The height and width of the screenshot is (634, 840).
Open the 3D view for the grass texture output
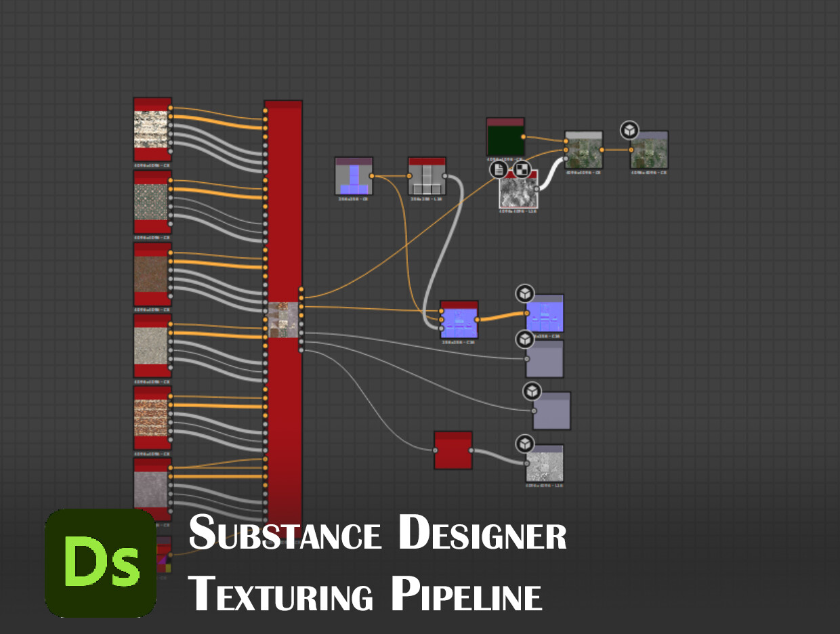pyautogui.click(x=629, y=131)
